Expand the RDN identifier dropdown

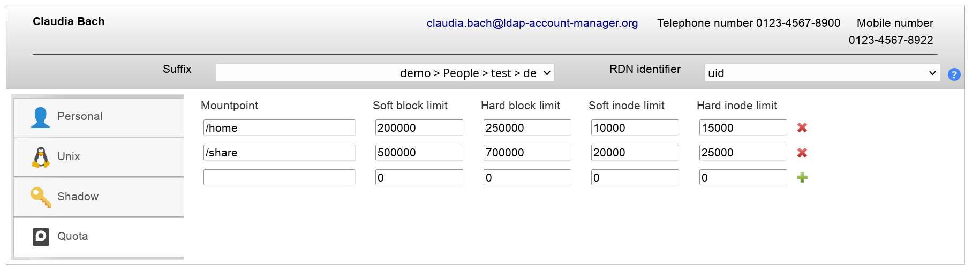(x=821, y=73)
